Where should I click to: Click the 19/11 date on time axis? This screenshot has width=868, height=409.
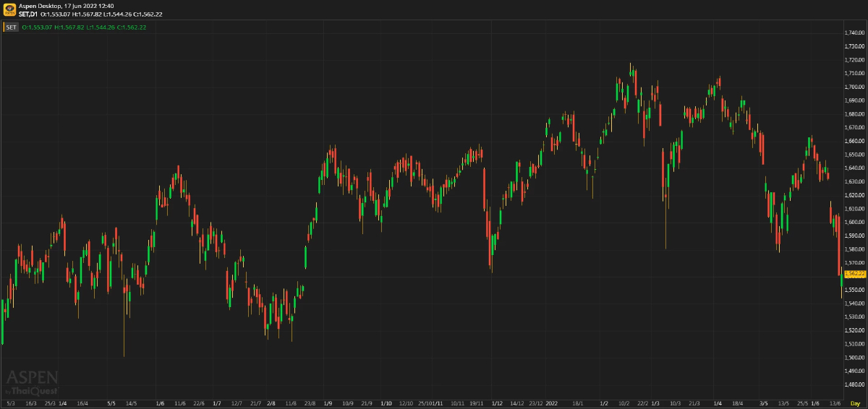click(477, 403)
